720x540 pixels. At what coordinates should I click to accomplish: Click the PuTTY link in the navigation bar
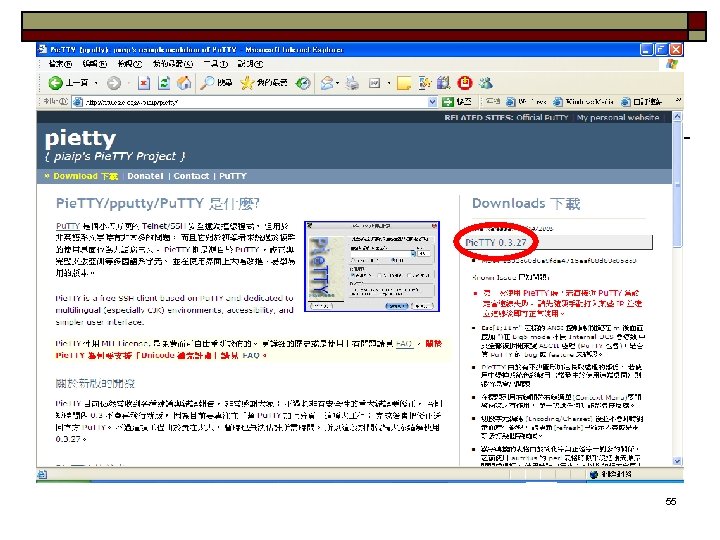click(x=232, y=176)
